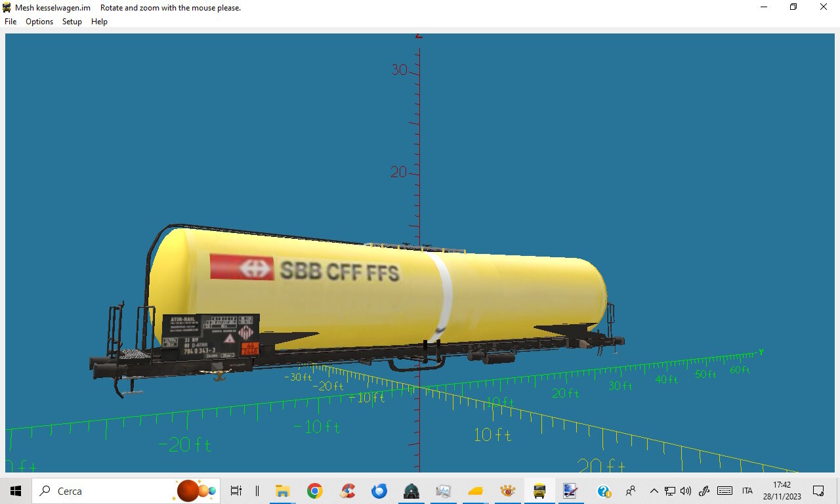Open the paint editor taskbar icon

570,491
